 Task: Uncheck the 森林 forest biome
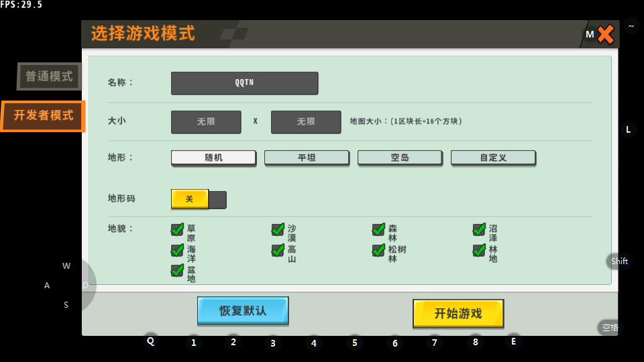378,229
